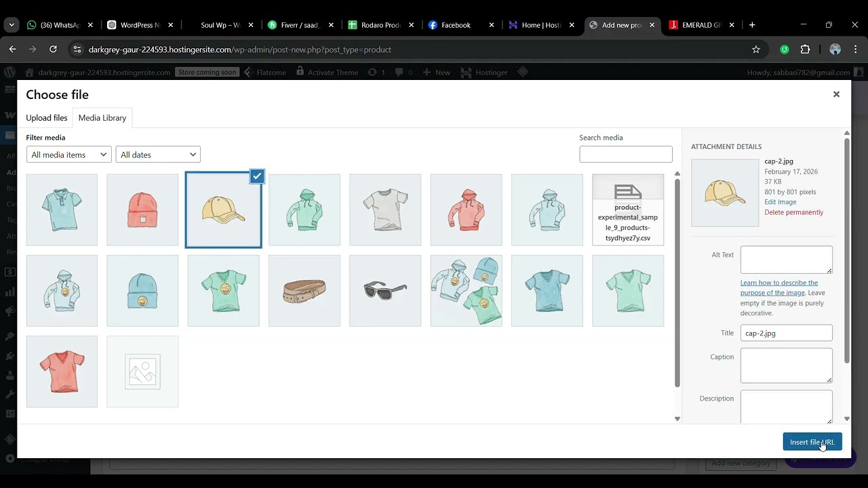Screen dimensions: 868x488
Task: Focus the Caption text area
Action: tap(786, 365)
